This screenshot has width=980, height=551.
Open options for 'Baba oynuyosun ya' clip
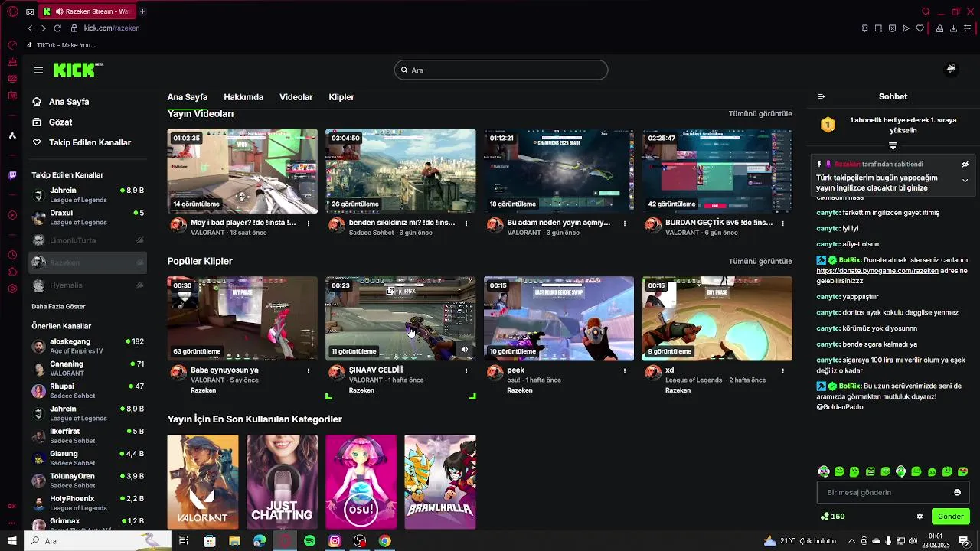[309, 370]
